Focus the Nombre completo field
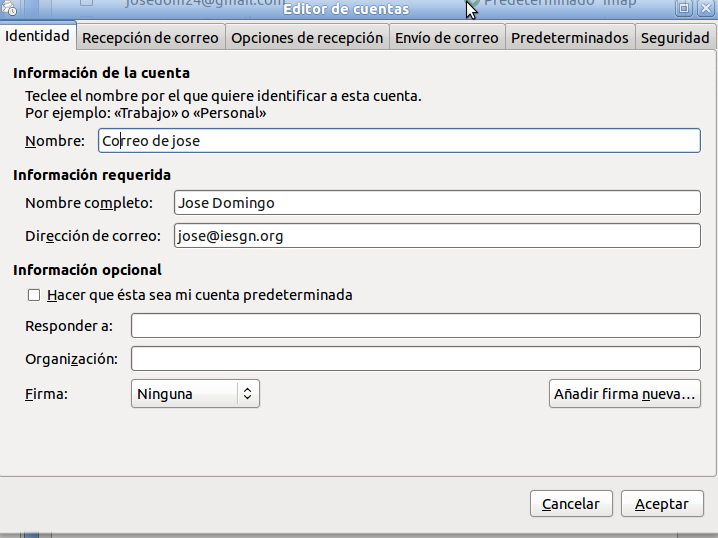 coord(437,202)
